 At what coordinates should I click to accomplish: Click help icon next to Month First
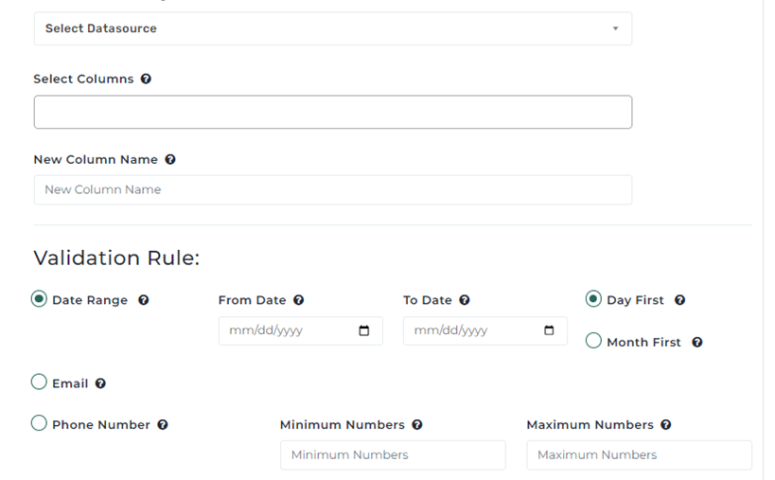(x=697, y=342)
